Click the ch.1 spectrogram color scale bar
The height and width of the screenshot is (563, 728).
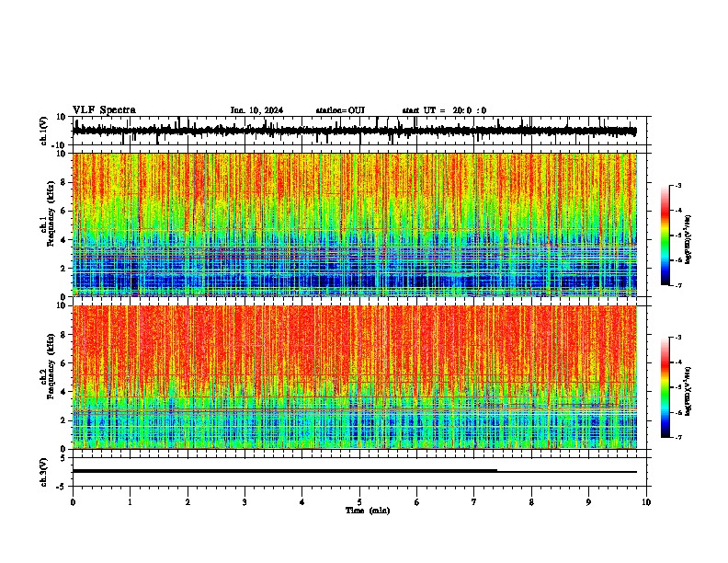tap(665, 235)
